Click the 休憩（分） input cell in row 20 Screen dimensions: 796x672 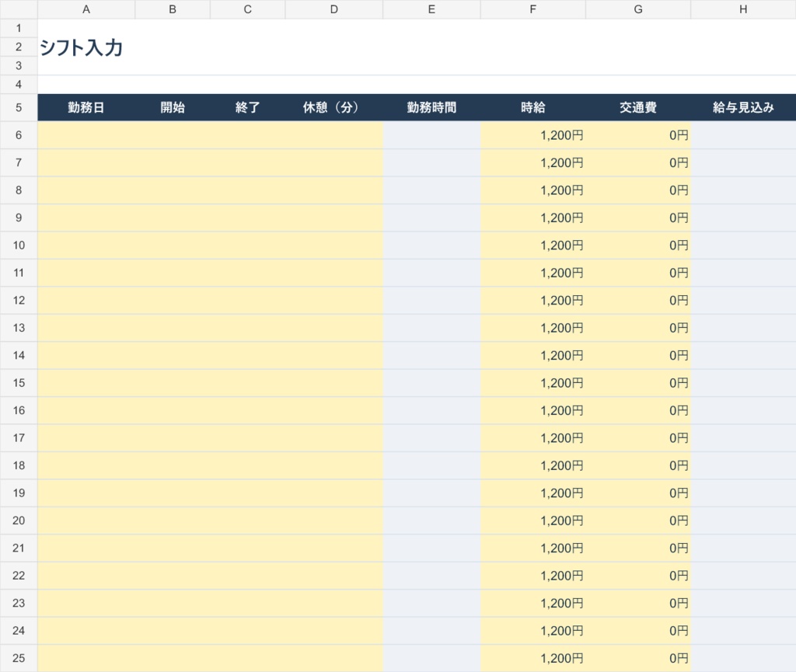point(334,521)
